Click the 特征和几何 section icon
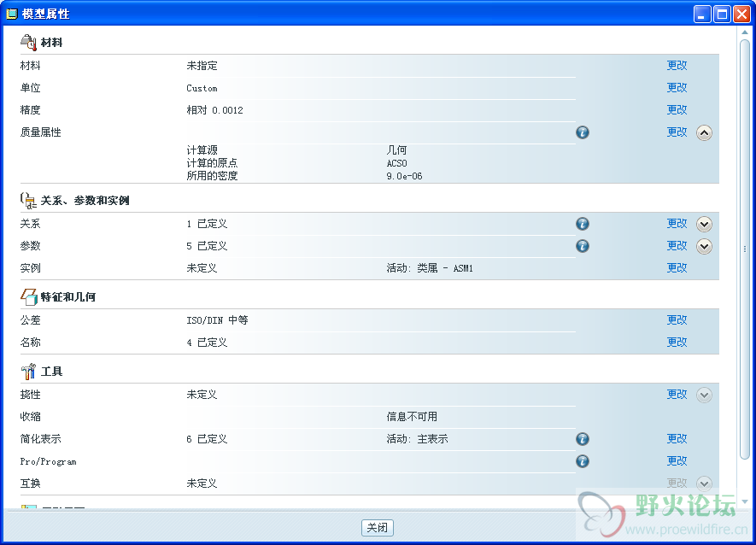 pyautogui.click(x=28, y=296)
